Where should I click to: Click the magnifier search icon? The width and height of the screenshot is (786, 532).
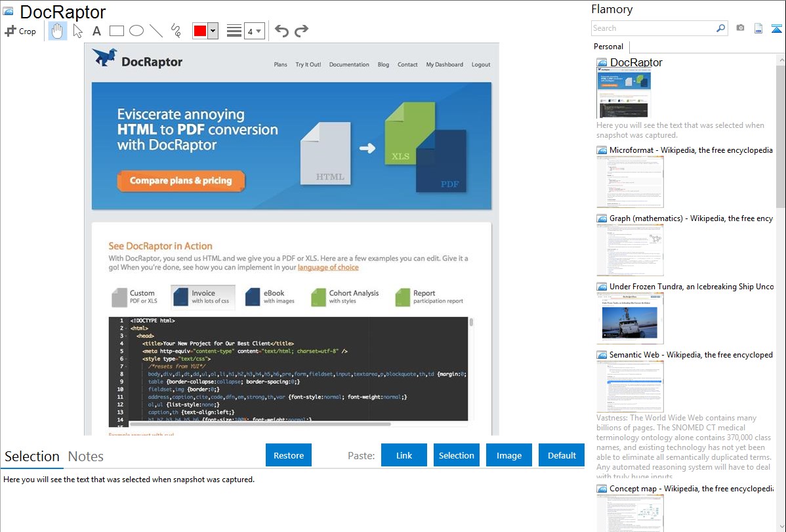[x=720, y=28]
